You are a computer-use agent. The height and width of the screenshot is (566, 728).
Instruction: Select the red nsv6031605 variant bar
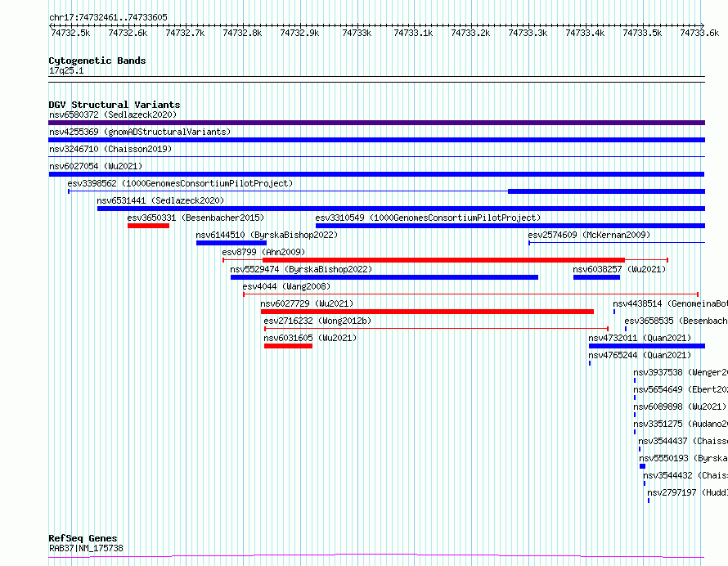point(288,346)
